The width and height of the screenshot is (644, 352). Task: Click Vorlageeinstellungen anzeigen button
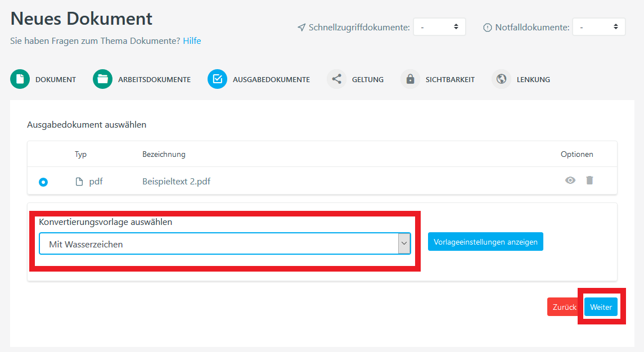click(485, 242)
